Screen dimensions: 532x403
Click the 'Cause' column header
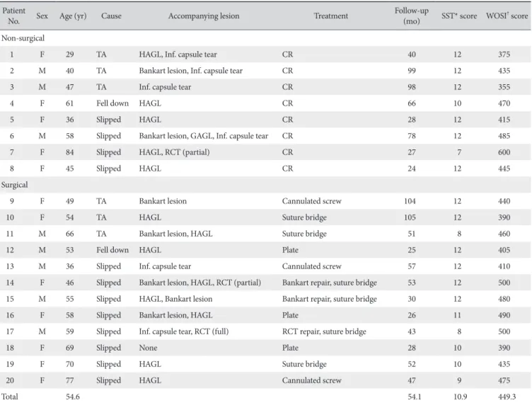point(111,16)
